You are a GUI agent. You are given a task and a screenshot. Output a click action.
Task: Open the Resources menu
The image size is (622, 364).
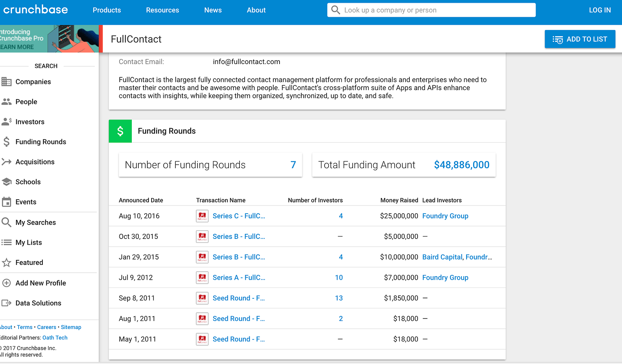(x=162, y=10)
